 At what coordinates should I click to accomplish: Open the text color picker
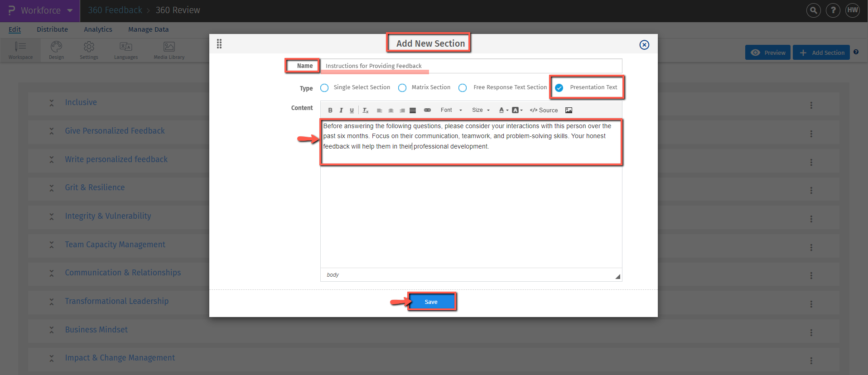(503, 110)
